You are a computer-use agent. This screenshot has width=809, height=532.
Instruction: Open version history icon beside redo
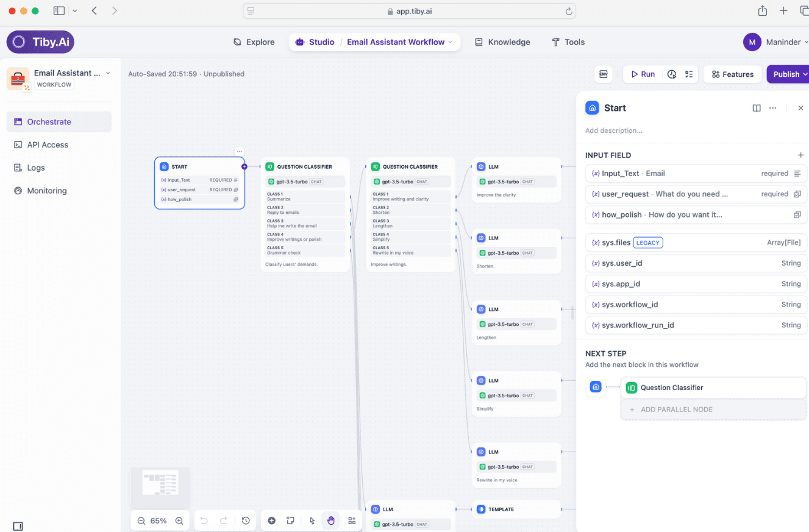pos(246,520)
